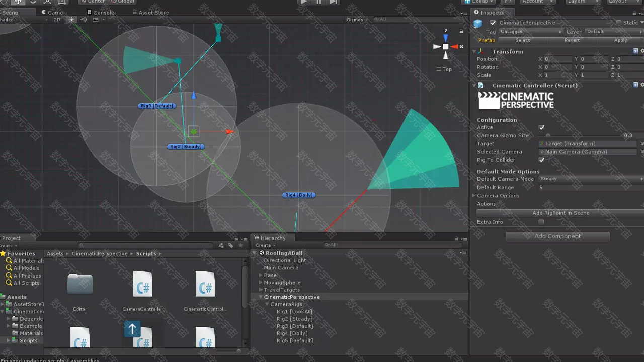This screenshot has width=644, height=362.
Task: Open the Tag dropdown showing Untagged
Action: click(530, 32)
